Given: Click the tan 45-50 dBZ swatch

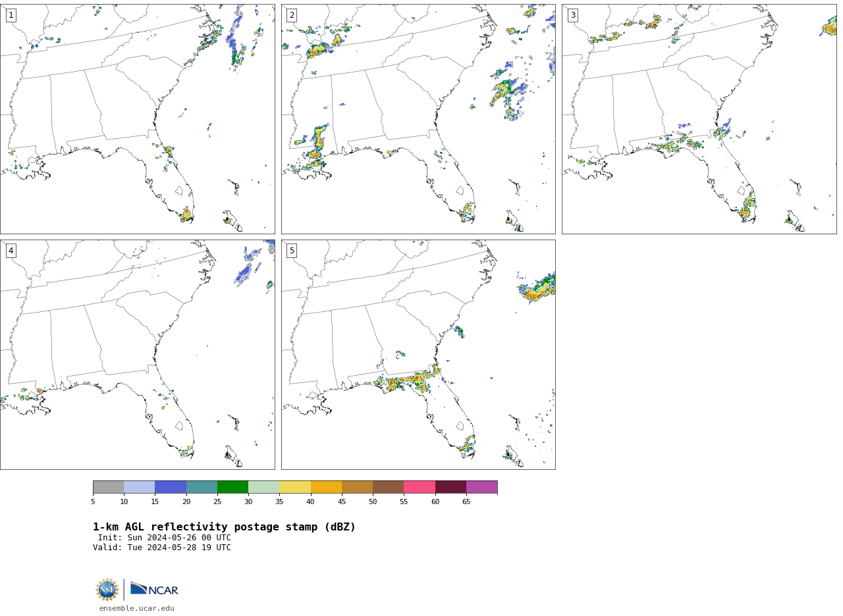Looking at the screenshot, I should pos(357,487).
